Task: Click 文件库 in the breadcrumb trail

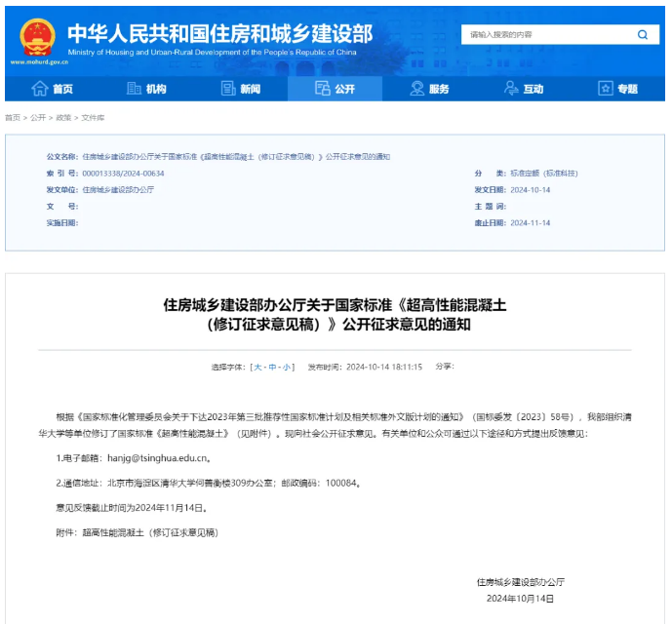Action: pos(93,117)
